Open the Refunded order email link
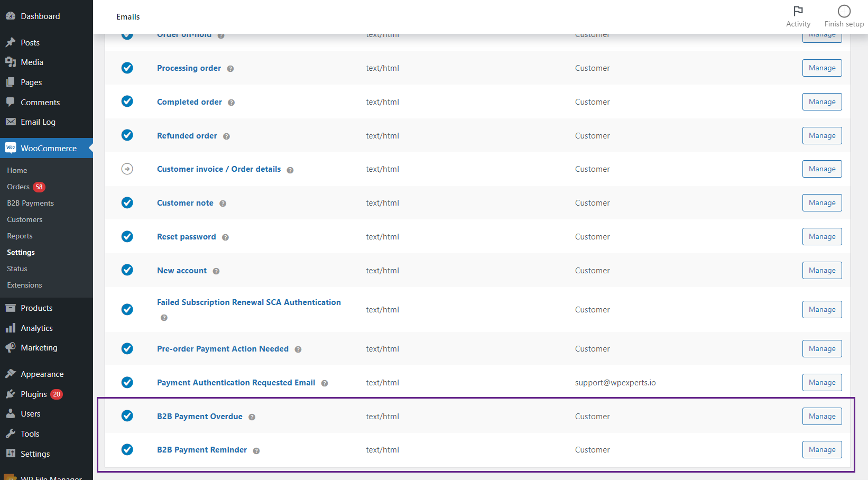868x480 pixels. (187, 136)
